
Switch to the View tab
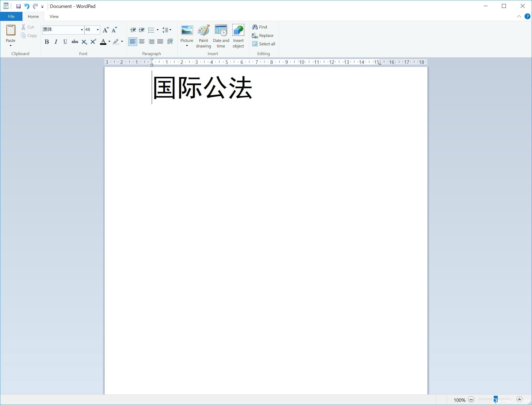point(54,16)
